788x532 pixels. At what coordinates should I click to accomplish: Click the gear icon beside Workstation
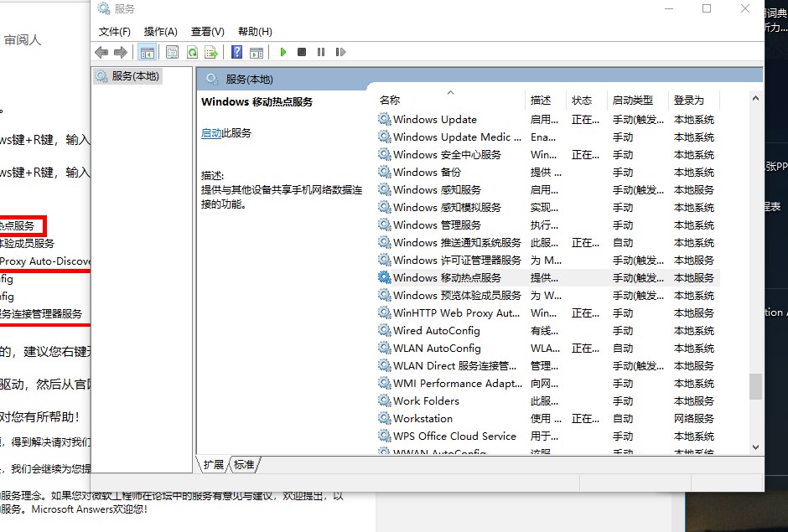385,418
